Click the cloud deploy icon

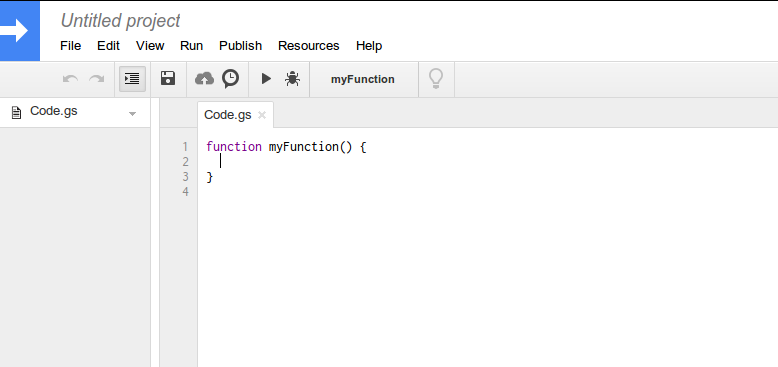(x=204, y=78)
